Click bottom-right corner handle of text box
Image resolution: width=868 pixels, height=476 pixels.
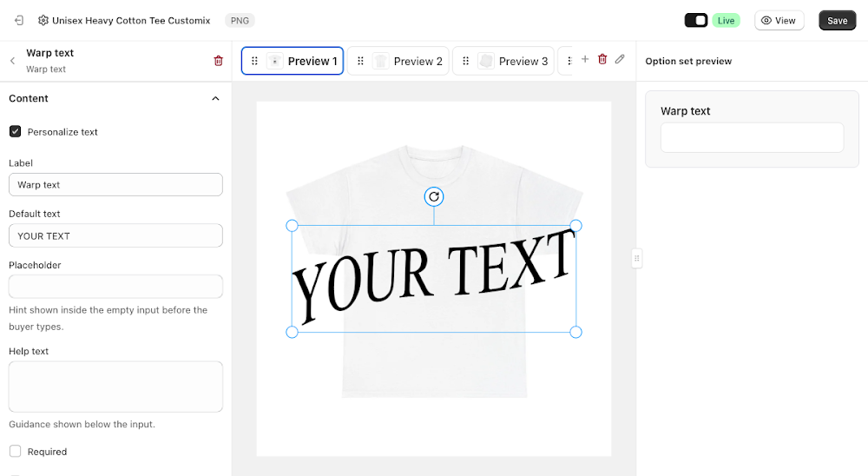[575, 332]
